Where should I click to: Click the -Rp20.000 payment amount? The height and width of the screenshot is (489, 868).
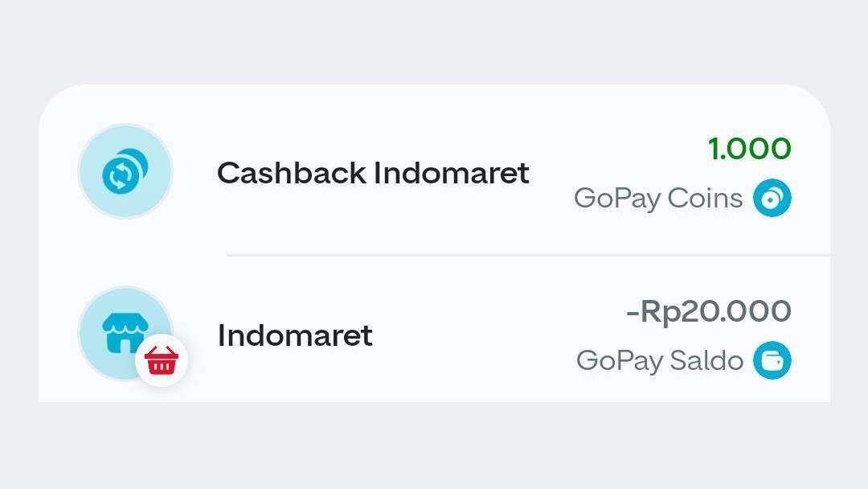710,310
